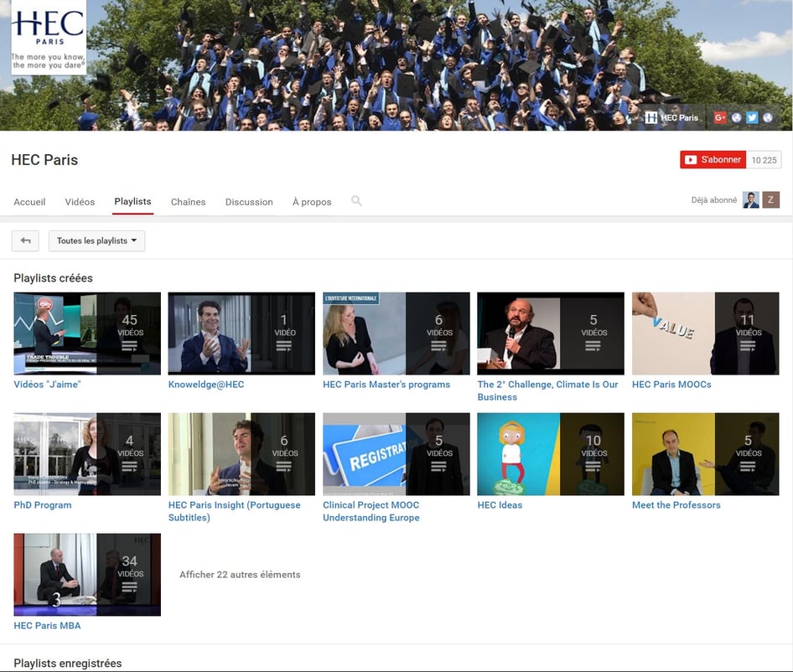The image size is (793, 672).
Task: Click Clinical Project MOOC Understanding Europe link
Action: (x=371, y=511)
